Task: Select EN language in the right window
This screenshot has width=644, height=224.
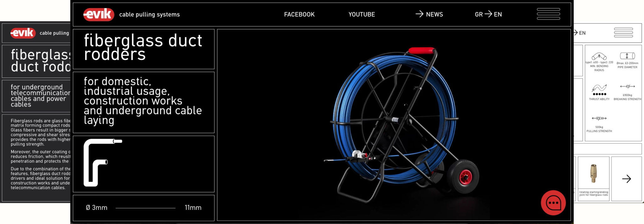Action: (582, 33)
